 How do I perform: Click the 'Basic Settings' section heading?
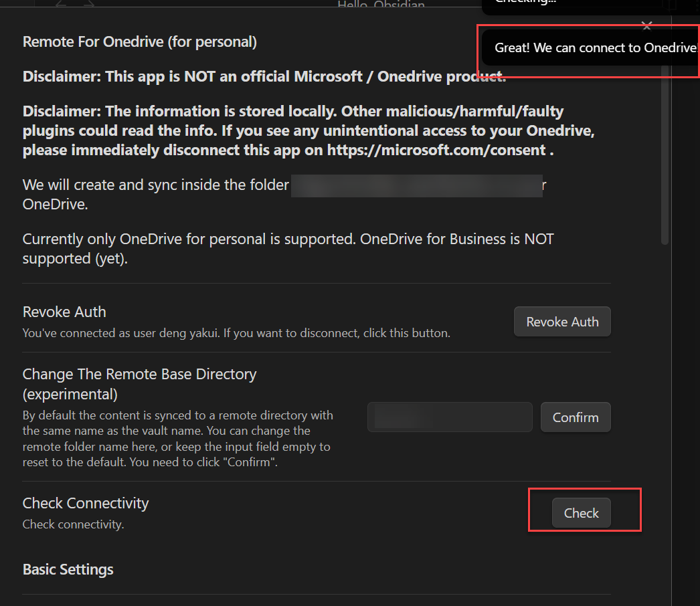(x=68, y=569)
